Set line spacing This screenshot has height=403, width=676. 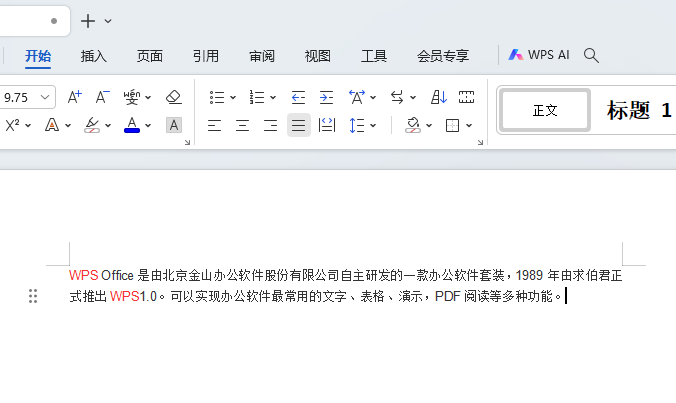tap(357, 125)
